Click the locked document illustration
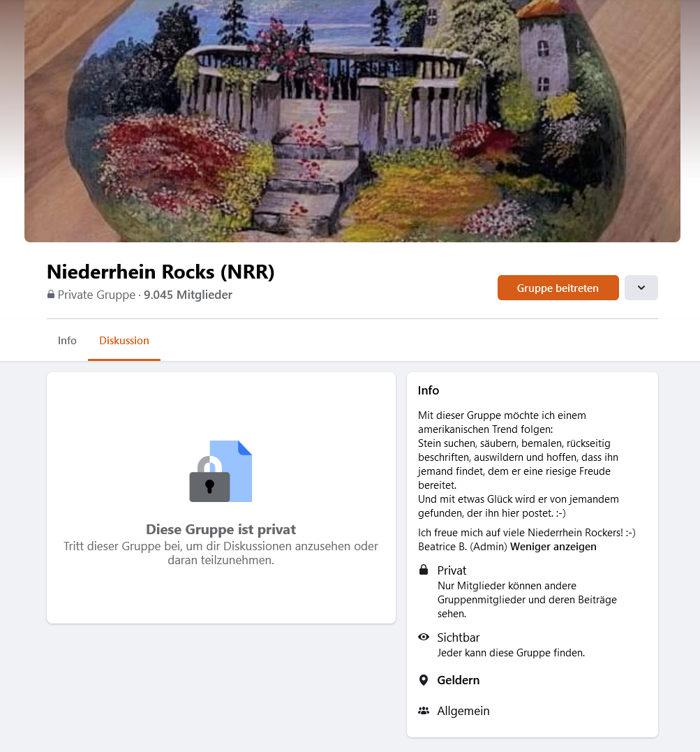 point(221,471)
